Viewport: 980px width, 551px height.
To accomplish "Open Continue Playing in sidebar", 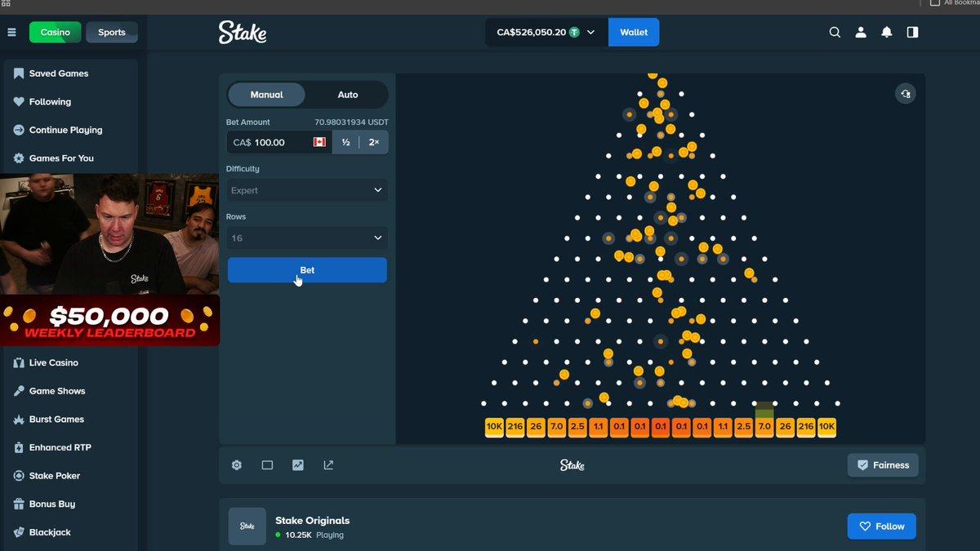I will click(x=70, y=130).
